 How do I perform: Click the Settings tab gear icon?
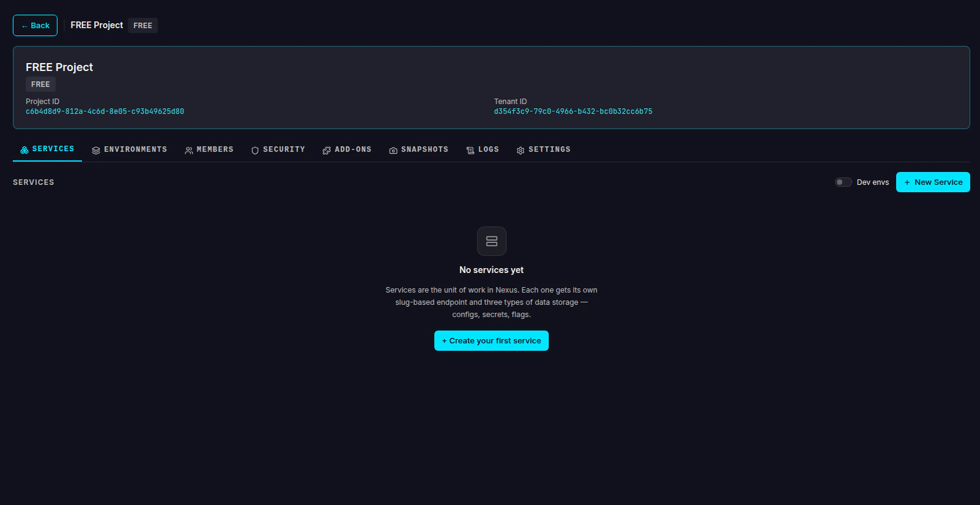point(521,151)
